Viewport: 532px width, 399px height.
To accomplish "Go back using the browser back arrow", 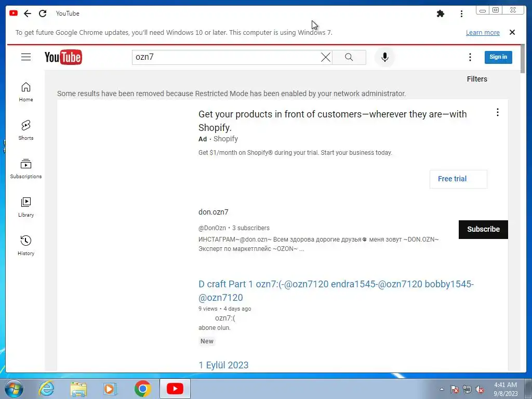I will (x=28, y=14).
